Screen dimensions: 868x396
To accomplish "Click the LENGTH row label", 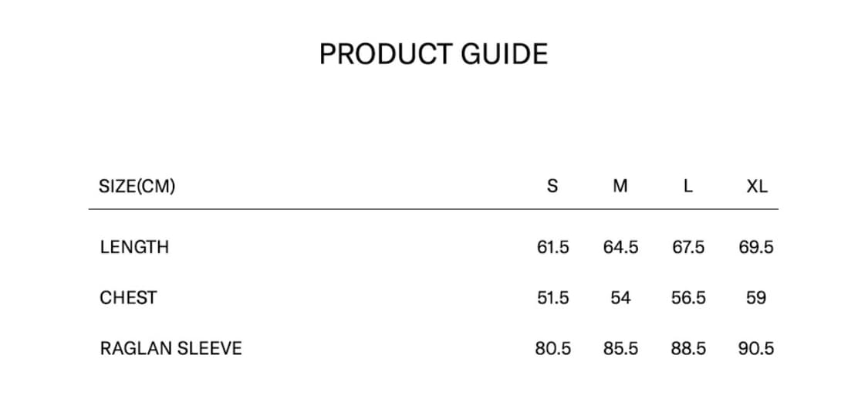I will (134, 247).
